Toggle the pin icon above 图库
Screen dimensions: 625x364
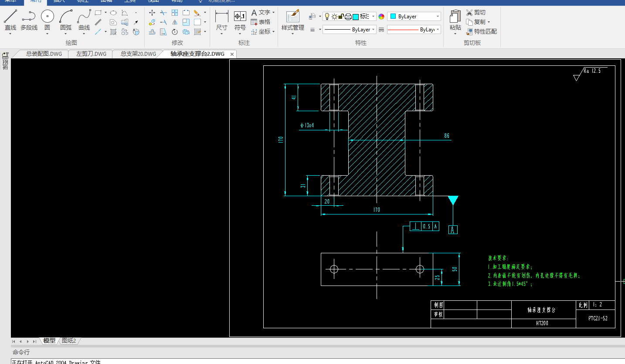5,56
